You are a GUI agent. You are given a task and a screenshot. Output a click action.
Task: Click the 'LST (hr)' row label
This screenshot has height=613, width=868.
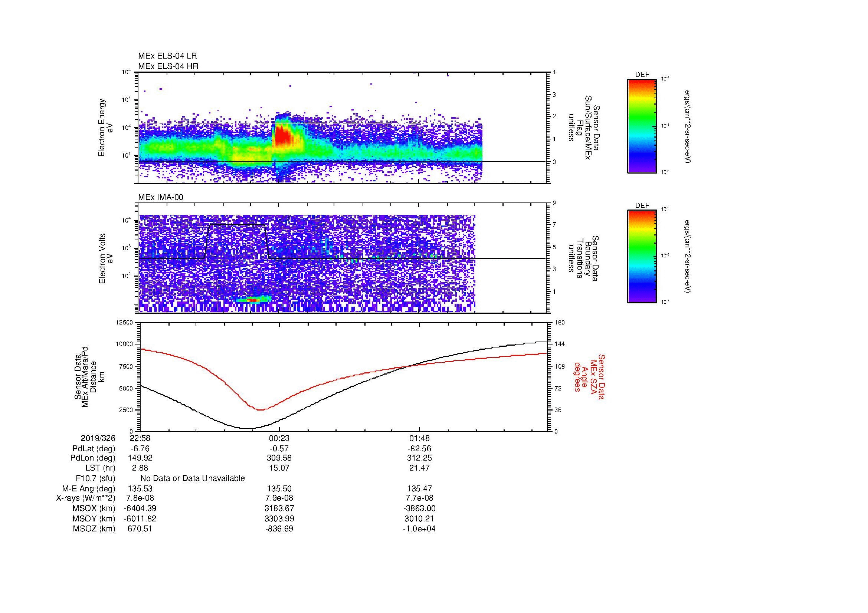click(x=100, y=468)
